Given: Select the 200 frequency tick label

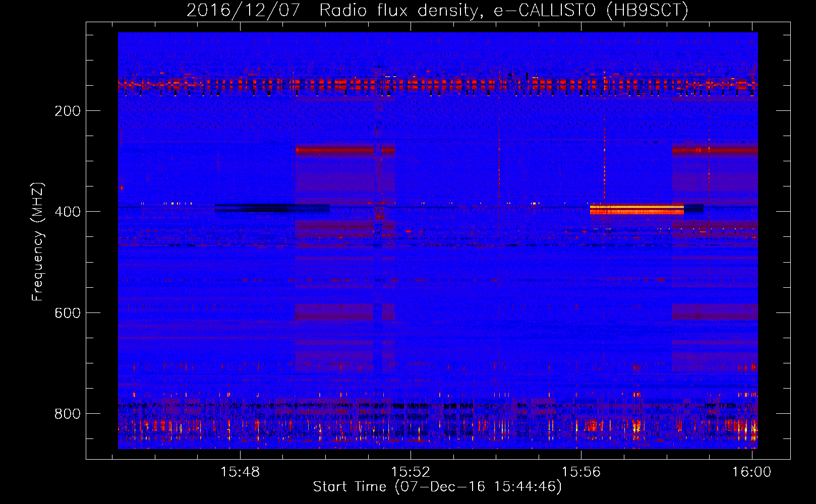Looking at the screenshot, I should (x=68, y=111).
